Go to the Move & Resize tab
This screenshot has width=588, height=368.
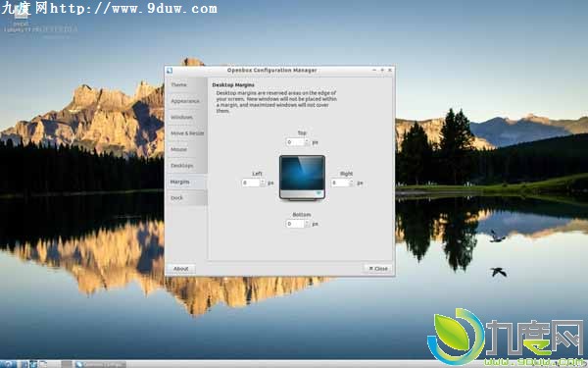pyautogui.click(x=186, y=133)
